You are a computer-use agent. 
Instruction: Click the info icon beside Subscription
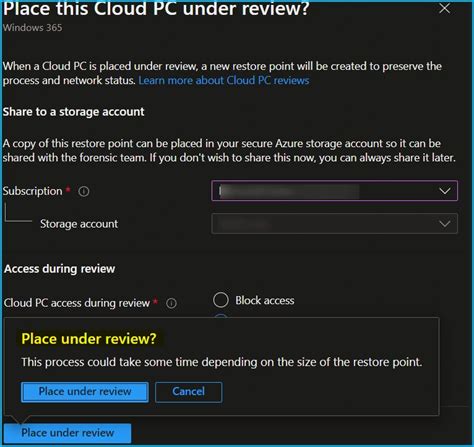click(x=84, y=191)
